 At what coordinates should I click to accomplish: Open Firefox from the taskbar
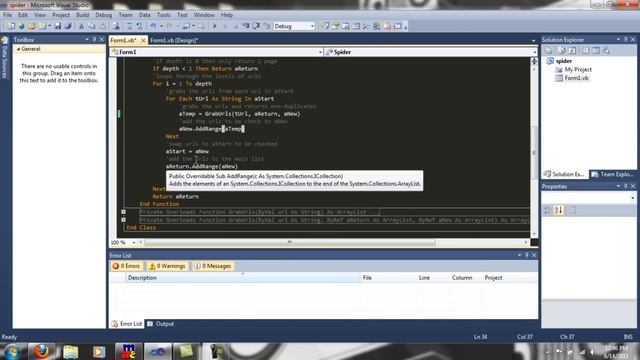click(41, 351)
